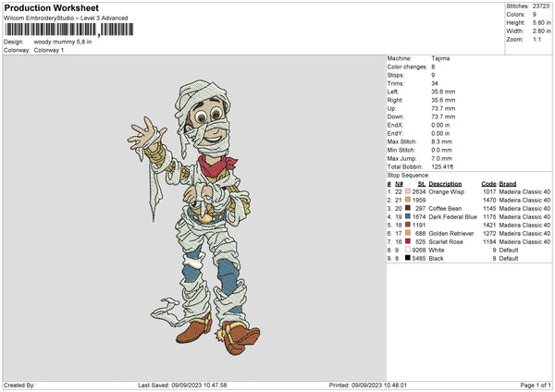Click the Dark Federal Blue color swatch
Image resolution: width=555 pixels, height=392 pixels.
pos(408,216)
